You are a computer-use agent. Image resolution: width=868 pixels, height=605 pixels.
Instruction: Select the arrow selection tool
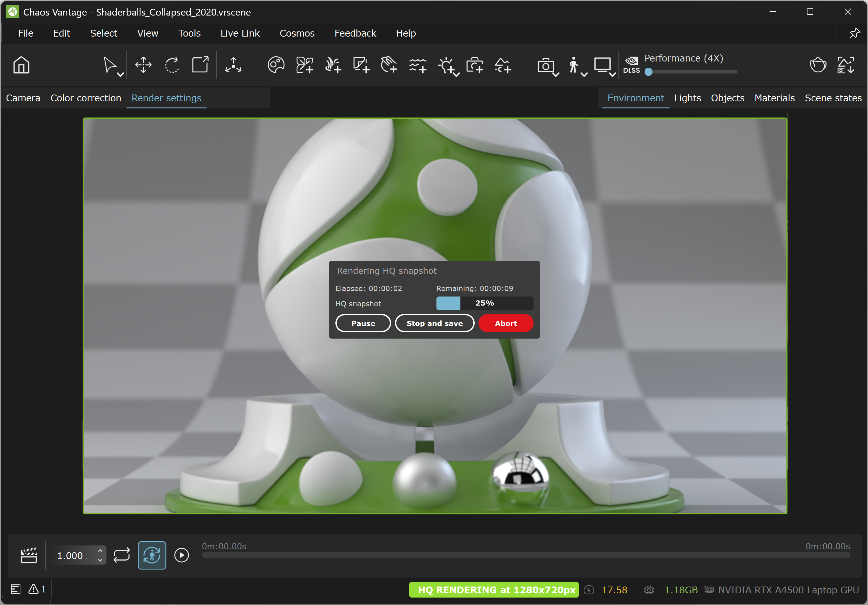coord(110,65)
